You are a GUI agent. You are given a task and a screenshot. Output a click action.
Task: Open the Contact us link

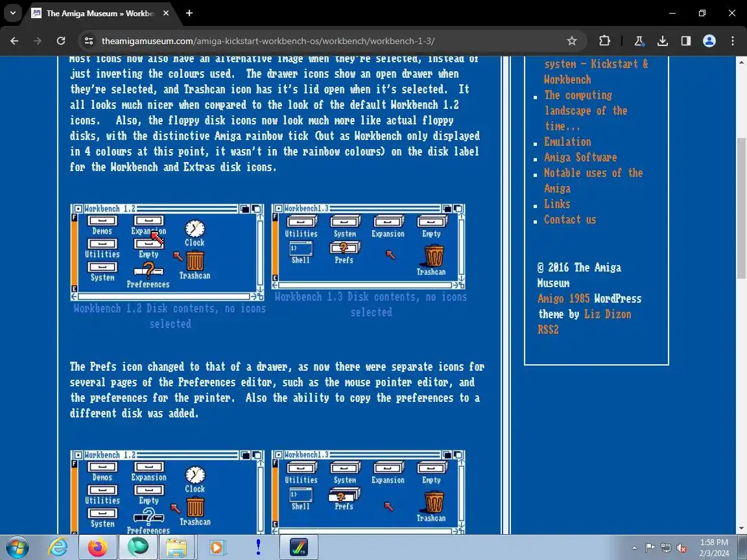(570, 220)
